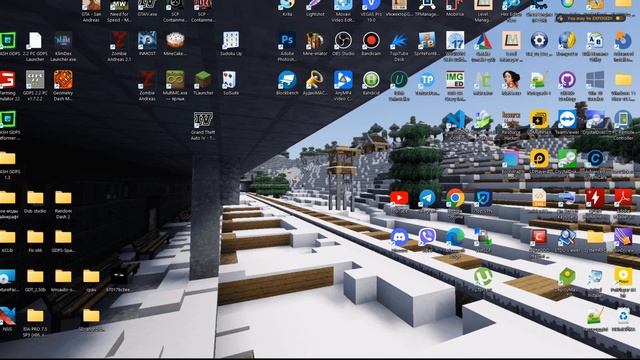Image resolution: width=640 pixels, height=360 pixels.
Task: Open the red lightning bolt app icon
Action: coord(595,198)
